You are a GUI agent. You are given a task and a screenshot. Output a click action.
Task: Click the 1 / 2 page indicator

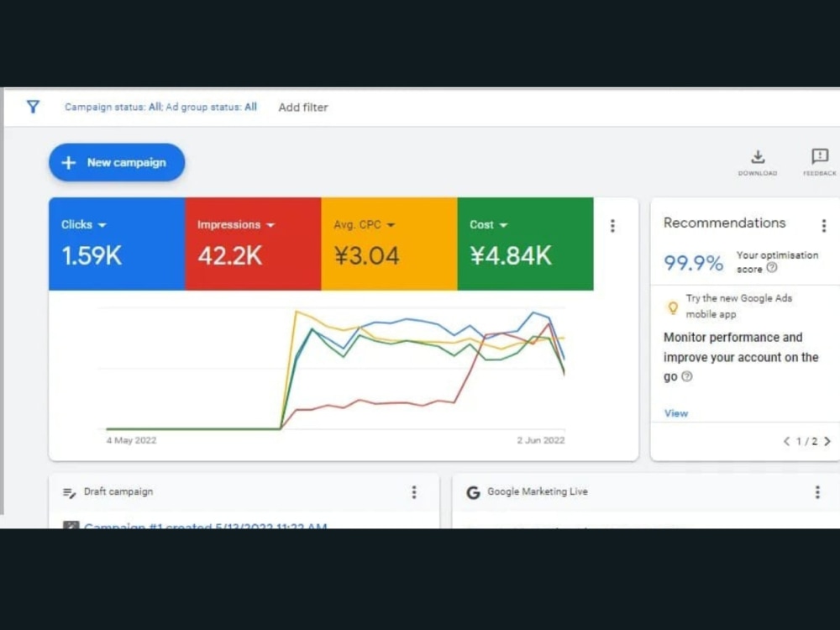[x=806, y=442]
